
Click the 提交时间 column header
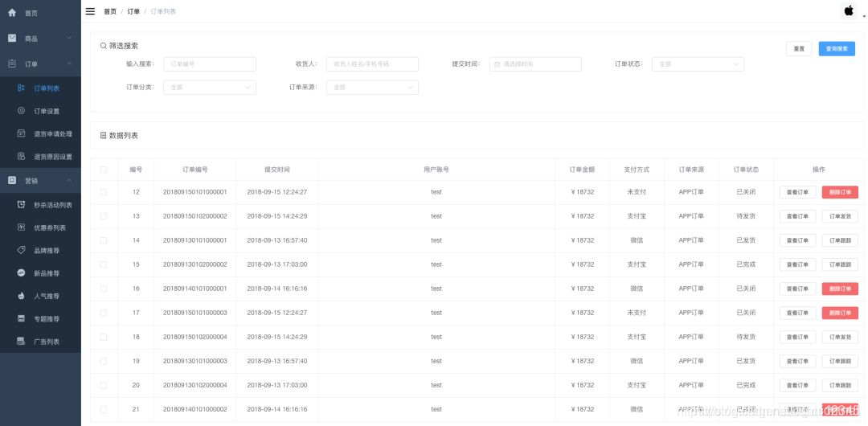[276, 170]
